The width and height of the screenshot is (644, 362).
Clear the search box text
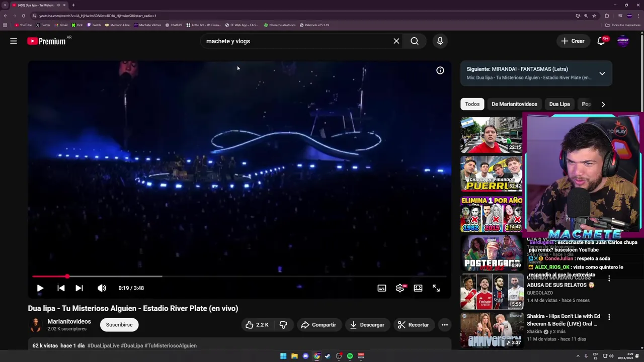[x=396, y=41]
